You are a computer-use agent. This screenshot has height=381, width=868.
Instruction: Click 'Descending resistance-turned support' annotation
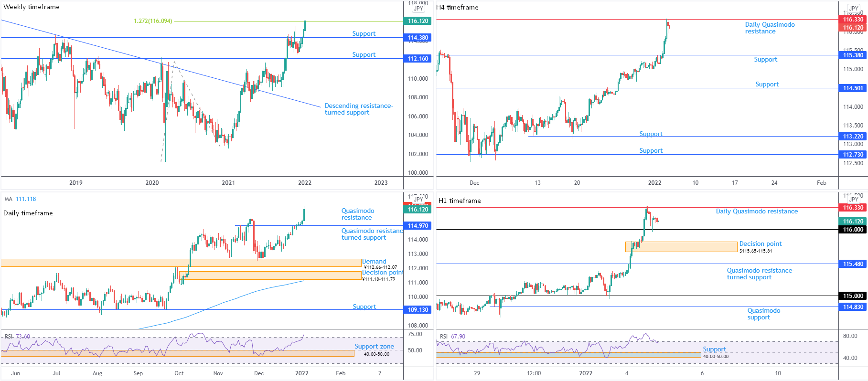tap(359, 109)
